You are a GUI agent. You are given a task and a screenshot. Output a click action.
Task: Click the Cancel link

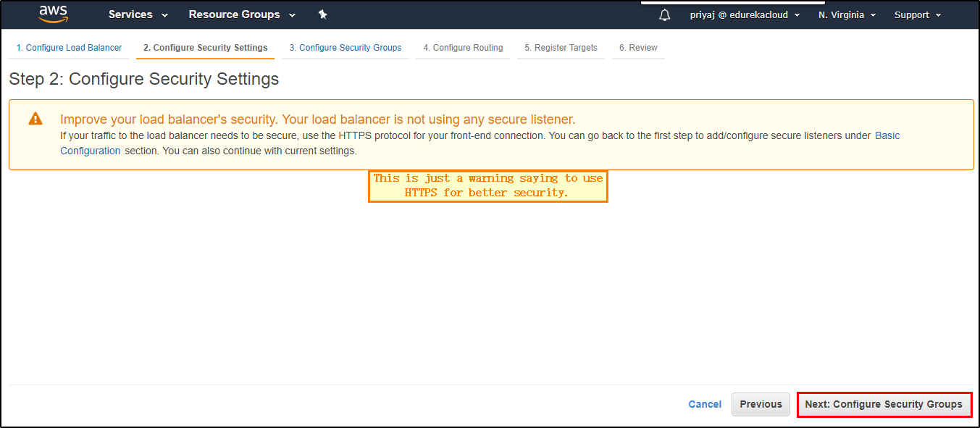tap(705, 404)
